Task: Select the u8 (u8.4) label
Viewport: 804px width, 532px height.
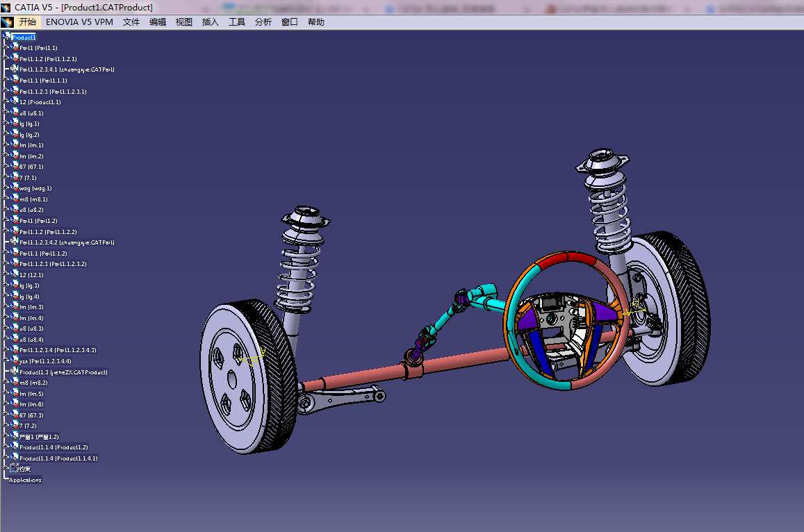Action: pos(31,340)
